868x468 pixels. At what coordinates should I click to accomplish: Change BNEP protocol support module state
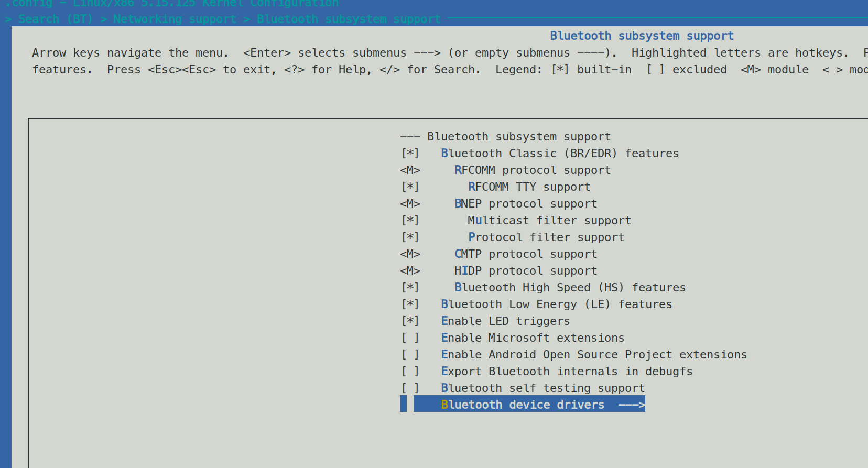[410, 204]
